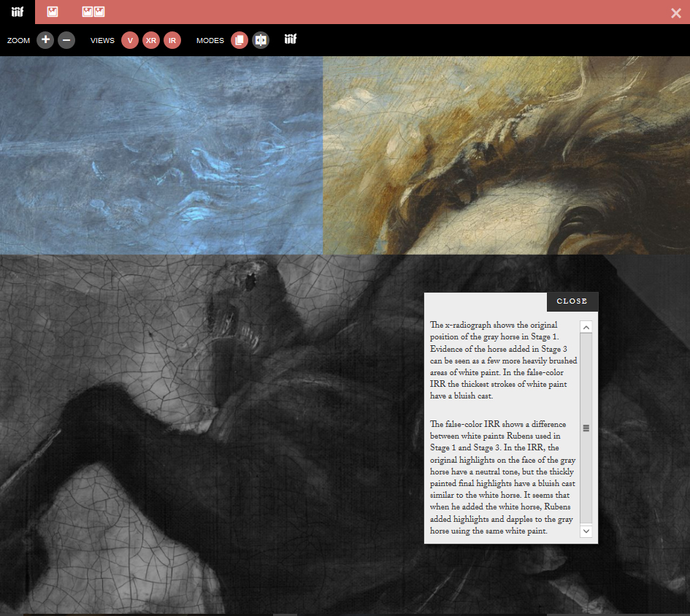Click the IIIF logo in the toolbar
This screenshot has width=690, height=616.
tap(291, 39)
